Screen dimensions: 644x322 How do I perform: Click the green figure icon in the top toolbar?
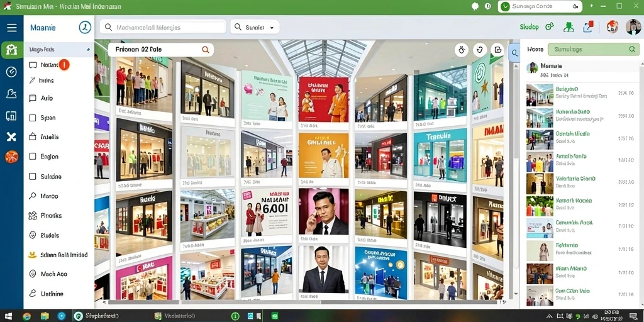coord(569,27)
